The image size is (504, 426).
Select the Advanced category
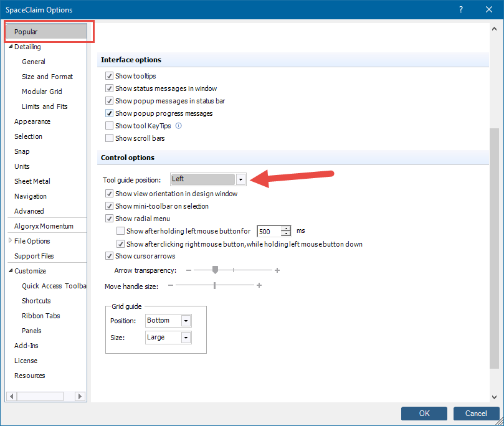pos(29,211)
